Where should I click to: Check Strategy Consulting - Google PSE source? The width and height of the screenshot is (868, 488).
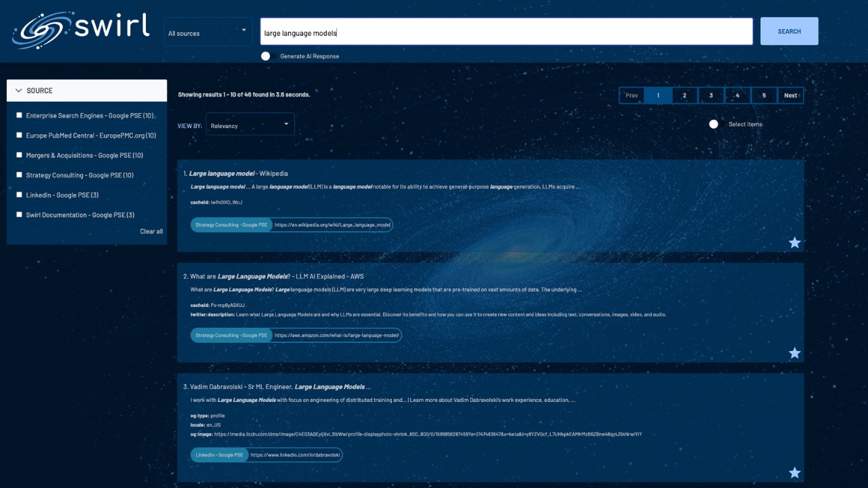tap(20, 175)
